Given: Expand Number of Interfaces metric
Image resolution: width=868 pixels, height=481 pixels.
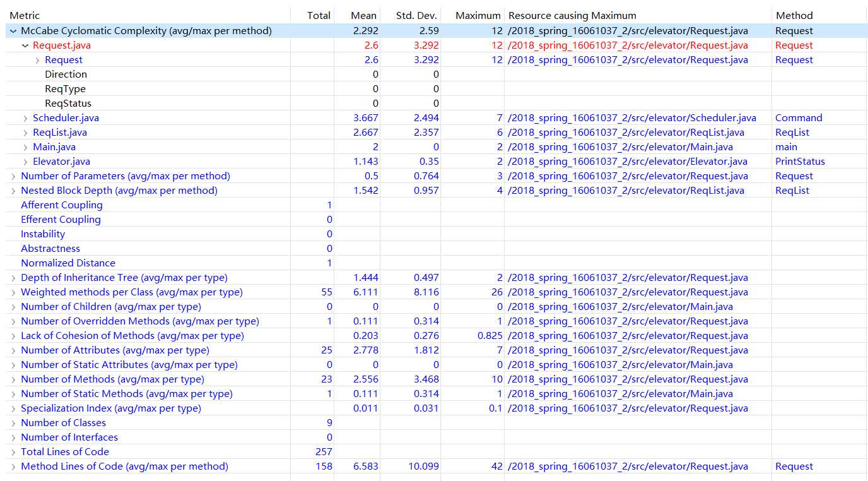Looking at the screenshot, I should [13, 437].
